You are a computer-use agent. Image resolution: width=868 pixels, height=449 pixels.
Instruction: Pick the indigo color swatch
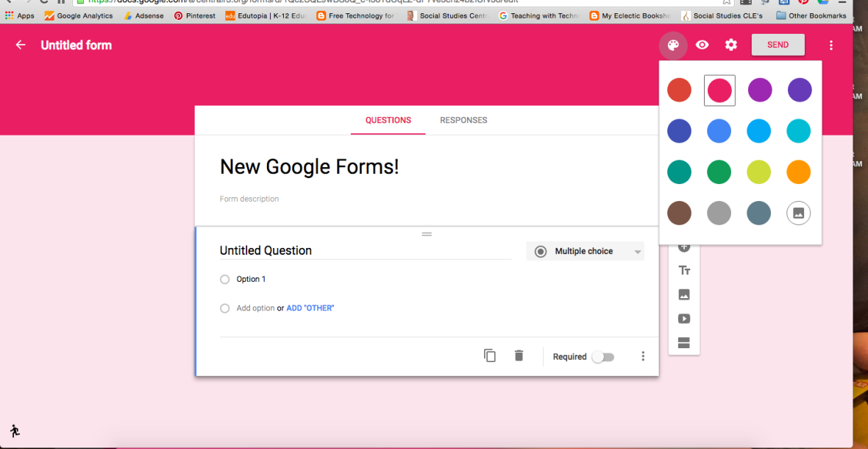(679, 131)
